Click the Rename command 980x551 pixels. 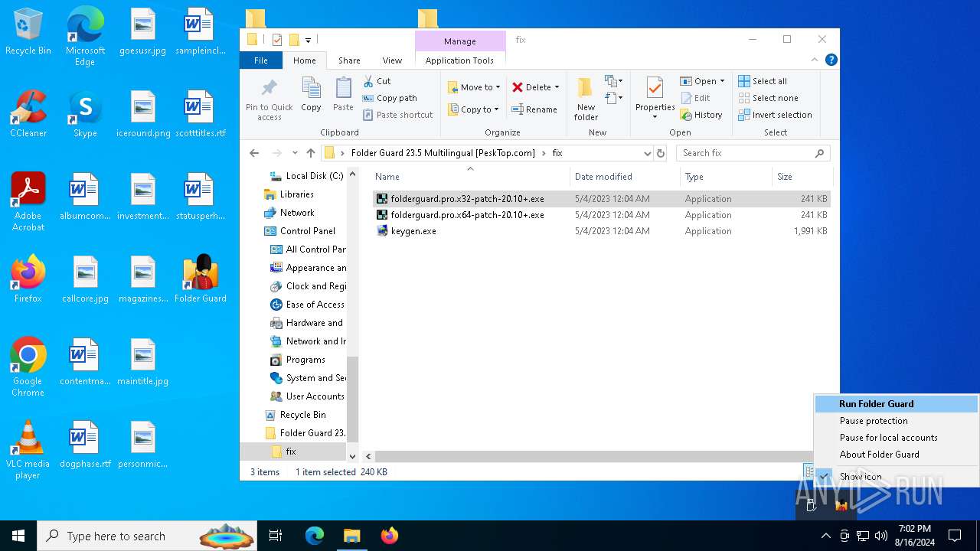tap(534, 109)
